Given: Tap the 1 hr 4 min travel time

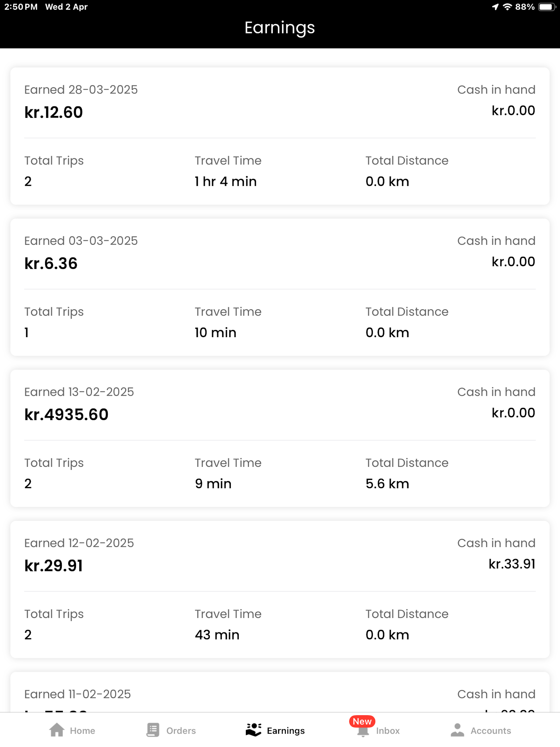Looking at the screenshot, I should (226, 181).
